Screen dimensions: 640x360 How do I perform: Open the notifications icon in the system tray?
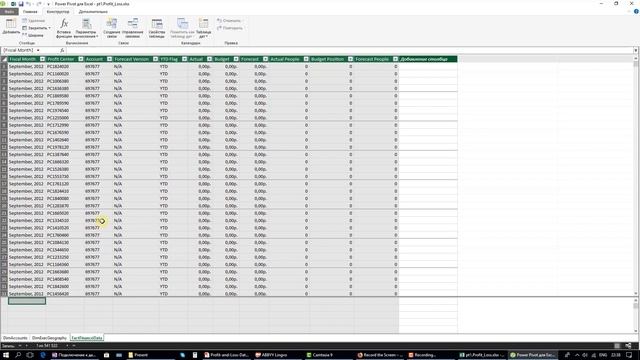(x=629, y=355)
